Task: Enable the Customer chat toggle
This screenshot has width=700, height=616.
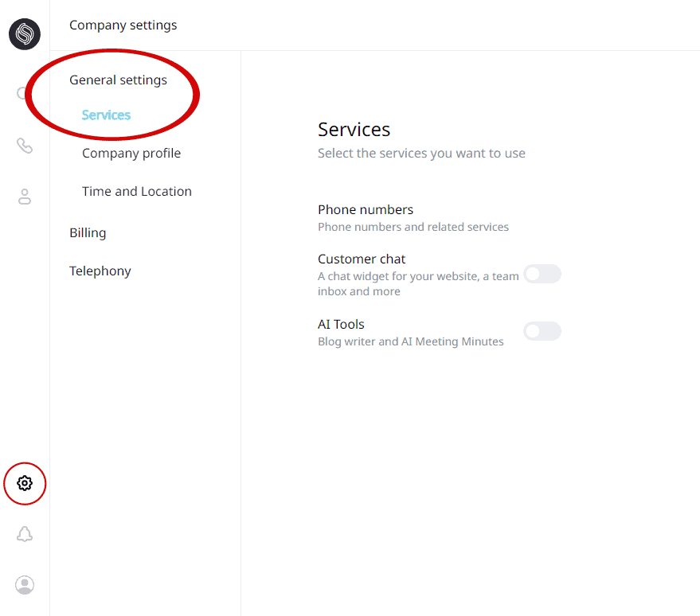Action: (542, 274)
